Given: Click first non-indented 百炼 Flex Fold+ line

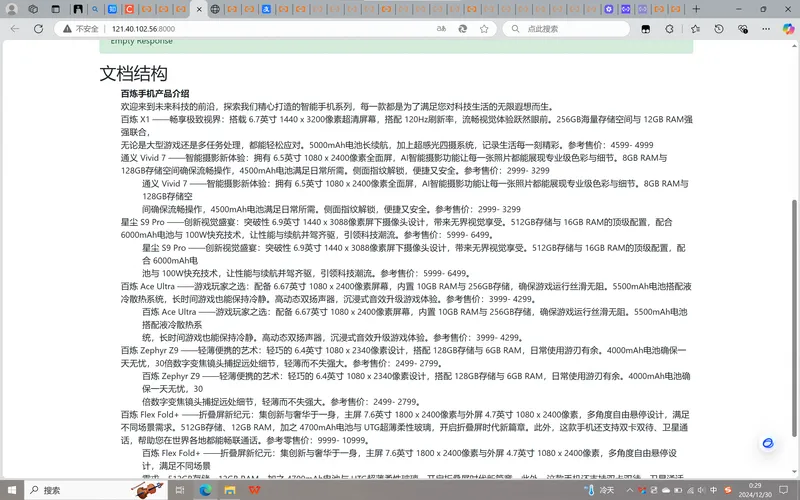Looking at the screenshot, I should coord(405,414).
